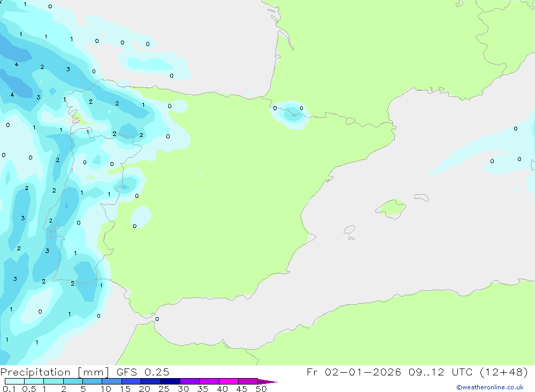This screenshot has height=392, width=535.
Task: Click the '0' value at the Strait of Gibraltar
Action: tap(157, 319)
